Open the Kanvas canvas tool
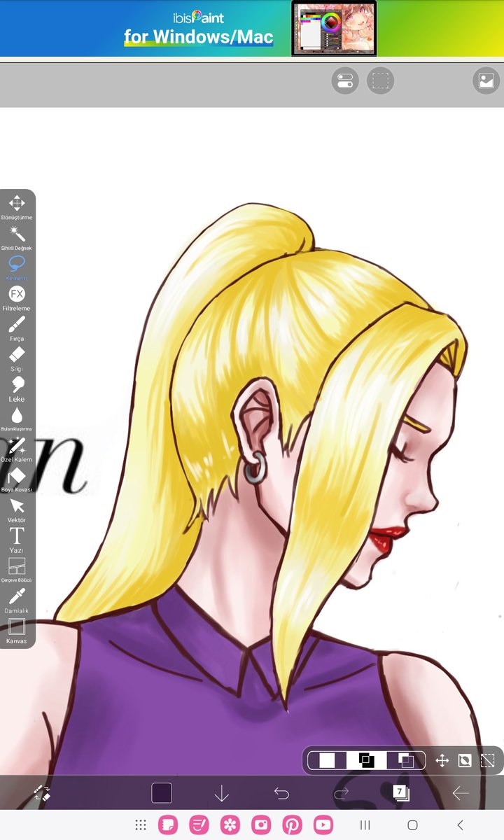 (x=17, y=631)
